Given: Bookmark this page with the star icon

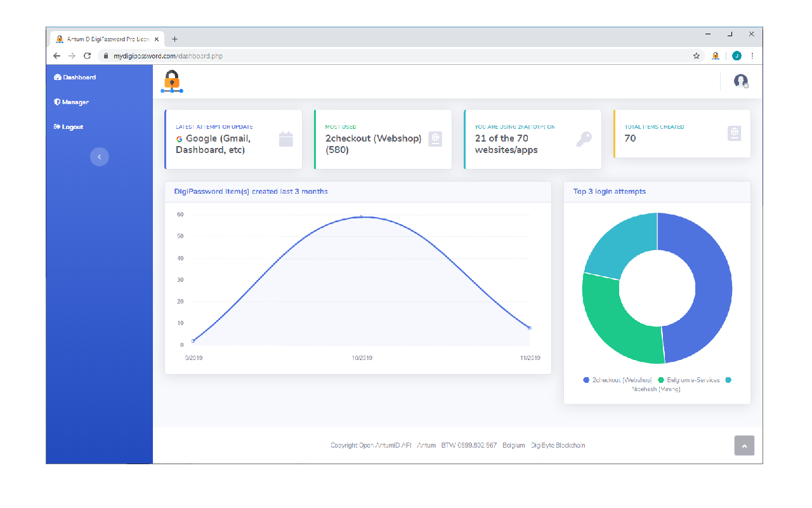Looking at the screenshot, I should tap(696, 56).
